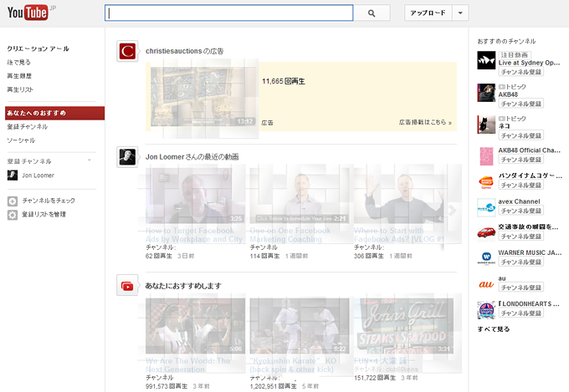Subscribe to Live at Sydney Op... channel
The width and height of the screenshot is (569, 392).
520,72
